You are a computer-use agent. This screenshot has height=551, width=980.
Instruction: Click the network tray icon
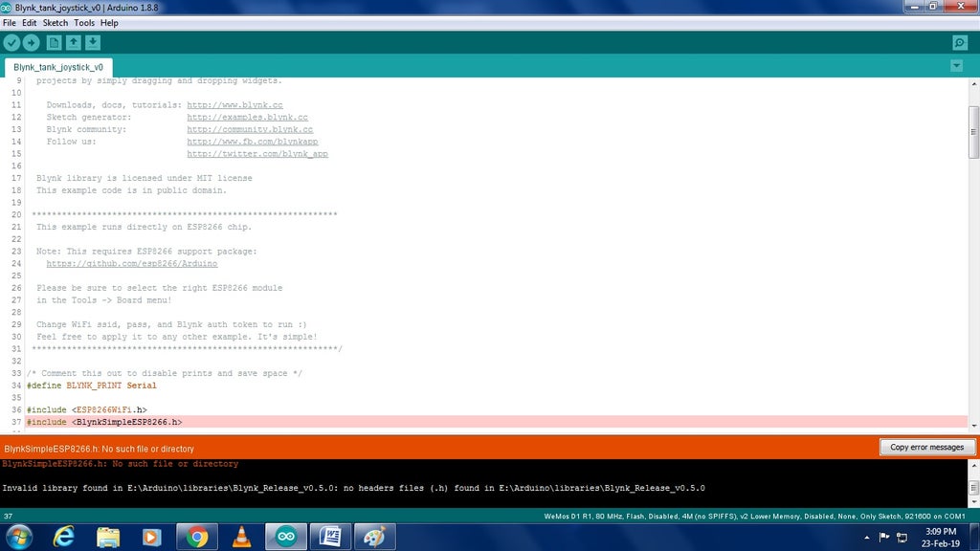902,538
